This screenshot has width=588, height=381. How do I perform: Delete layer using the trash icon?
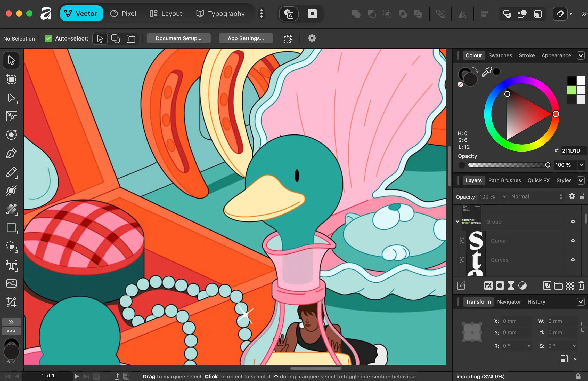(581, 285)
